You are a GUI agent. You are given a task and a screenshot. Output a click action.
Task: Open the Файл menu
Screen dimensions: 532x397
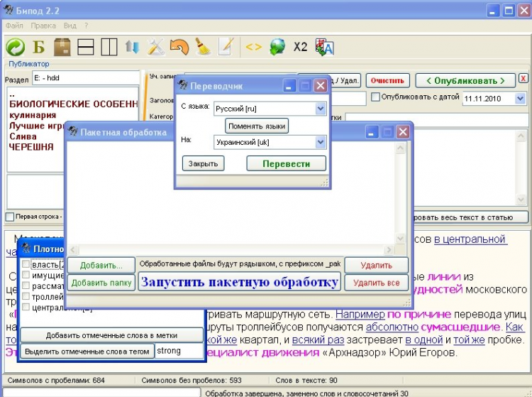[x=14, y=26]
